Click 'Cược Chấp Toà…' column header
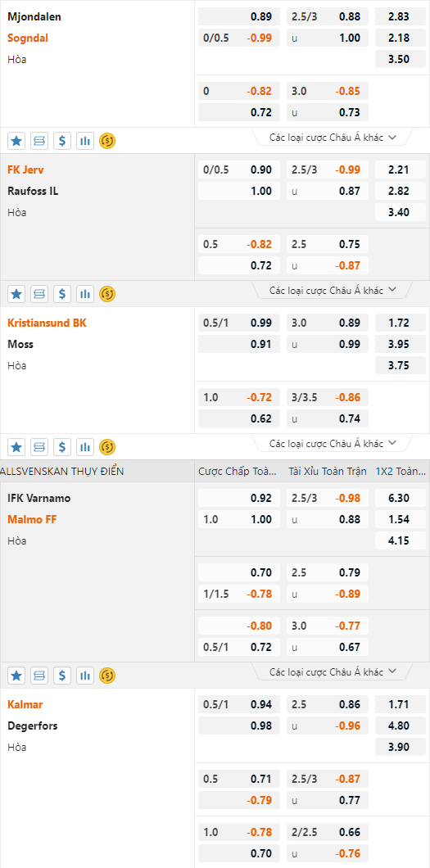The height and width of the screenshot is (868, 430). tap(238, 472)
